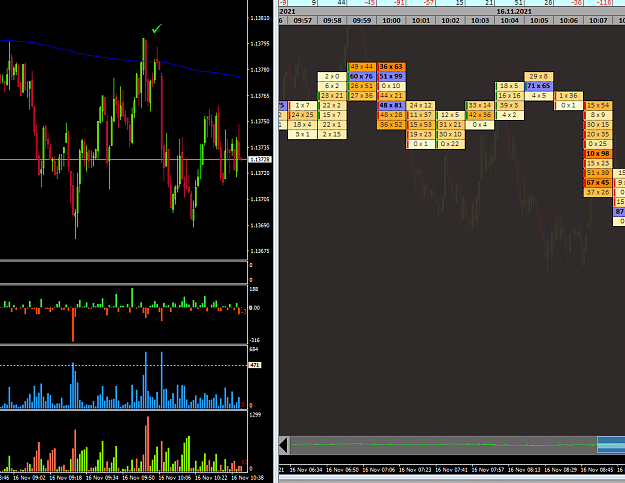
Task: Click the 16.11.2021 date header
Action: (x=514, y=12)
